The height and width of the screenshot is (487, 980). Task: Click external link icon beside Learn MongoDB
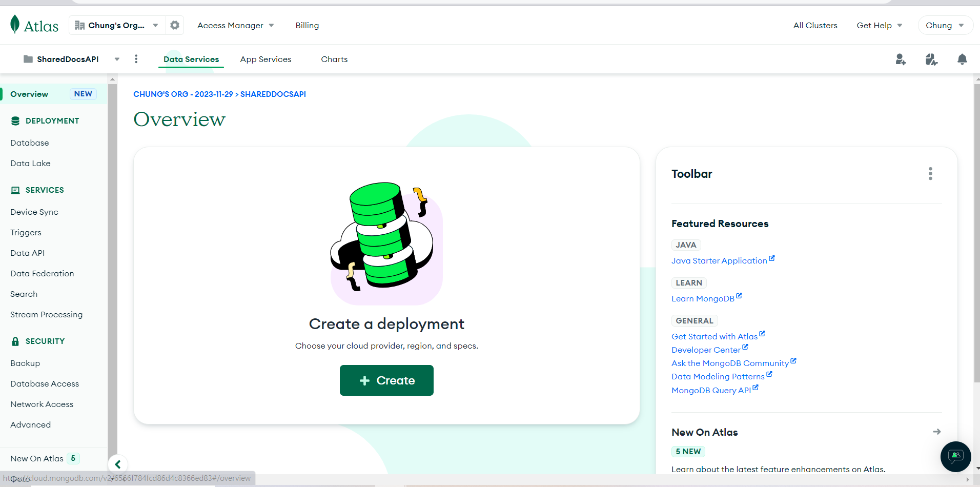[739, 296]
